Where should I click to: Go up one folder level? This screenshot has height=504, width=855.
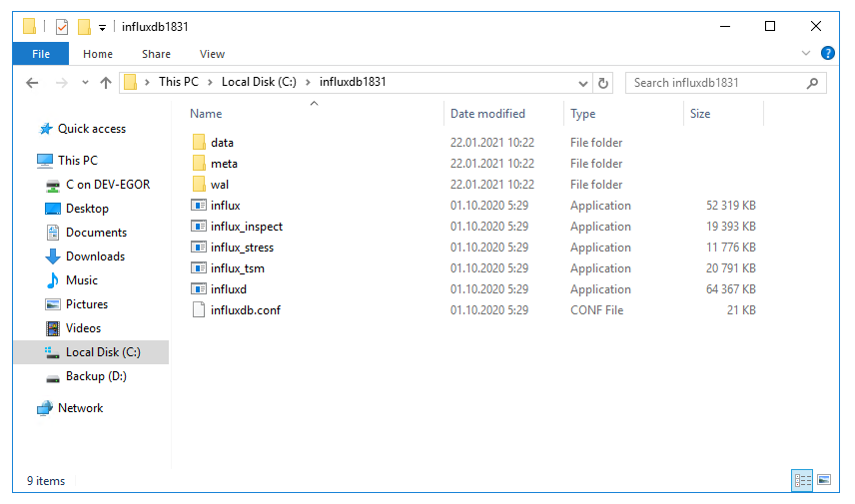coord(106,83)
